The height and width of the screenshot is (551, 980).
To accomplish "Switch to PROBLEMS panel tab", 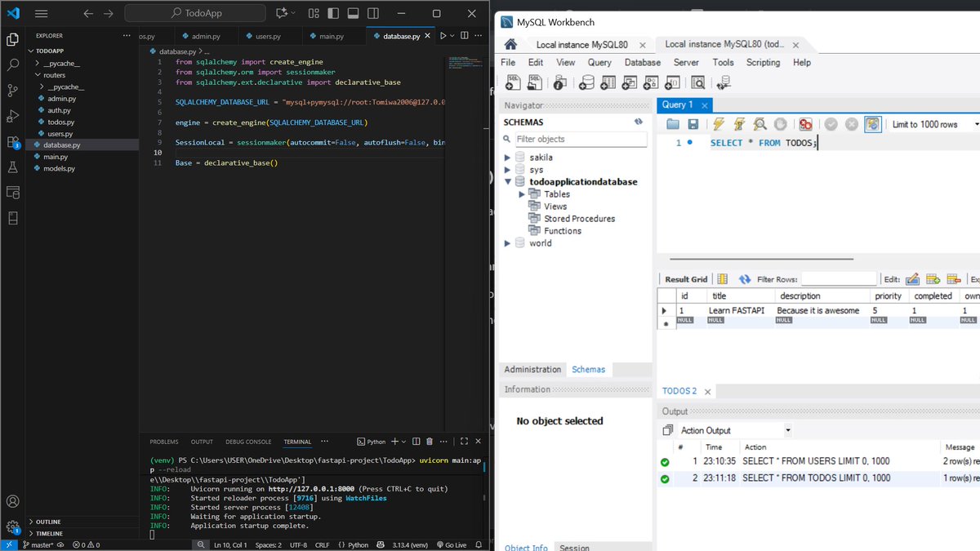I will click(164, 442).
